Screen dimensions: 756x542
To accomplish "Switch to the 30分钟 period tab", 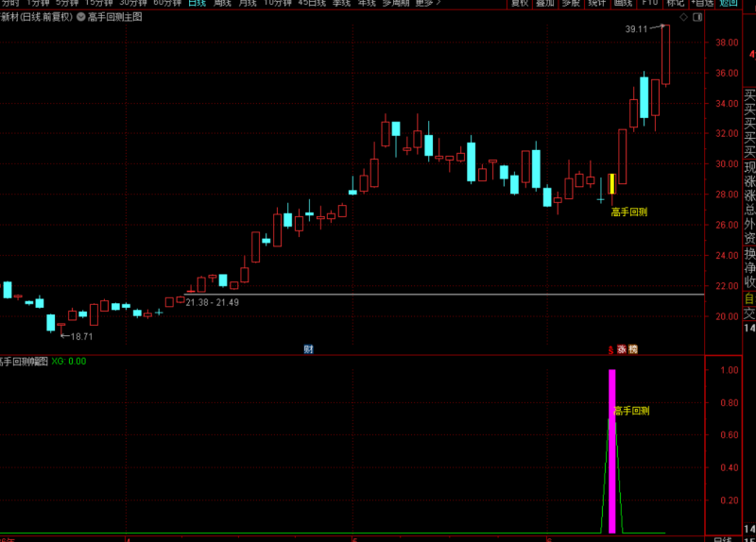I will click(x=133, y=3).
